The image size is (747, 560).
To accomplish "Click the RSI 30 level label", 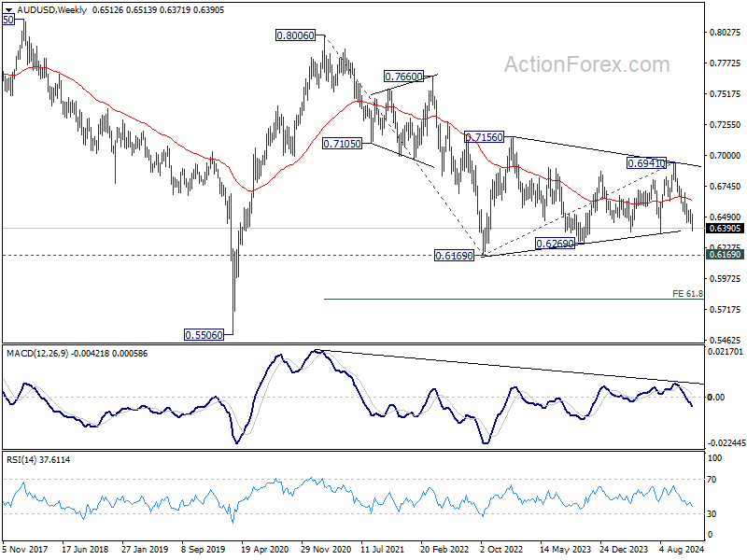I will coord(712,514).
